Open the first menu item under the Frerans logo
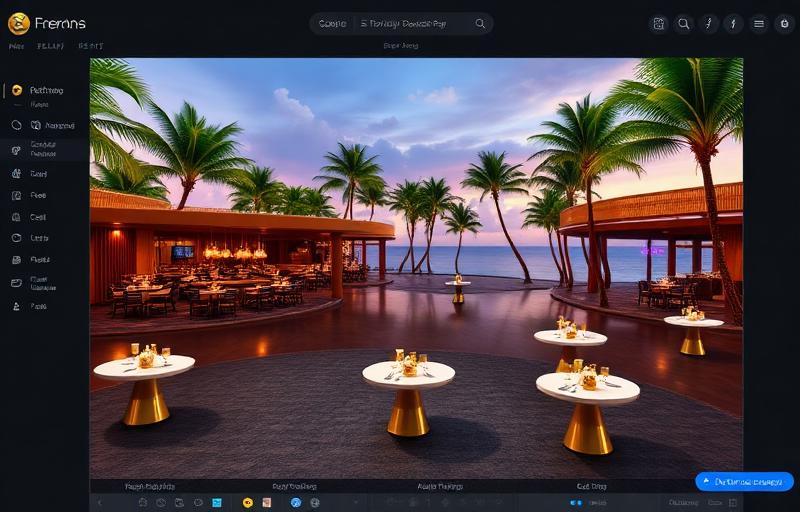Screen dimensions: 800x512 pos(16,46)
